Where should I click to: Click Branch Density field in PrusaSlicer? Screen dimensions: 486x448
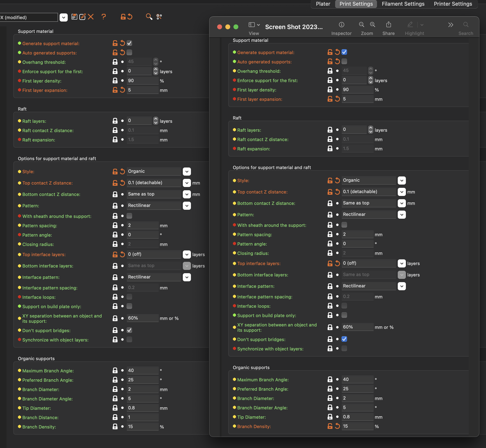click(x=143, y=427)
